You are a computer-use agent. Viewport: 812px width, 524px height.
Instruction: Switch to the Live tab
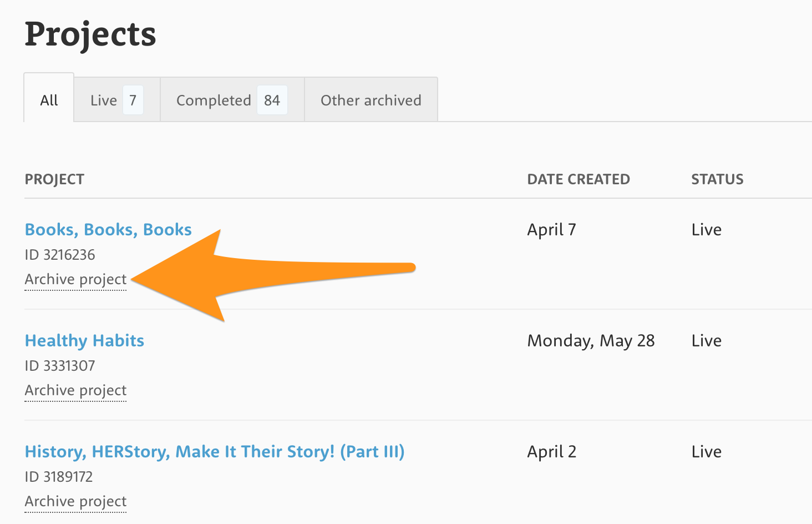pos(117,100)
